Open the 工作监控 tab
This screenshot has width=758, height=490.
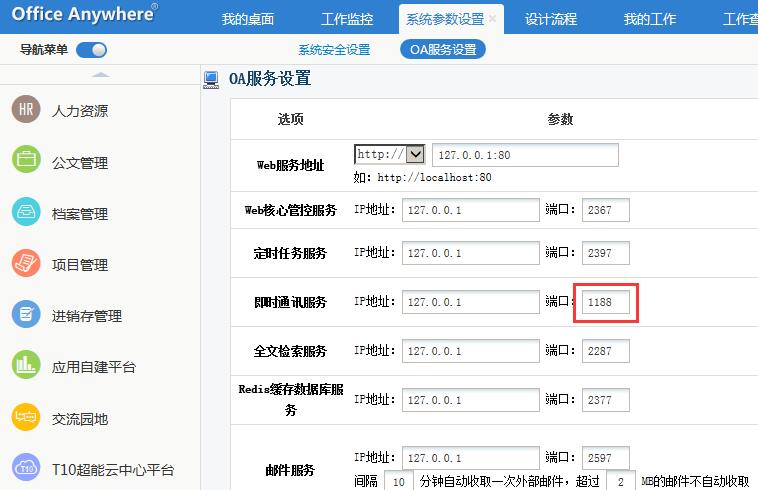(x=347, y=19)
